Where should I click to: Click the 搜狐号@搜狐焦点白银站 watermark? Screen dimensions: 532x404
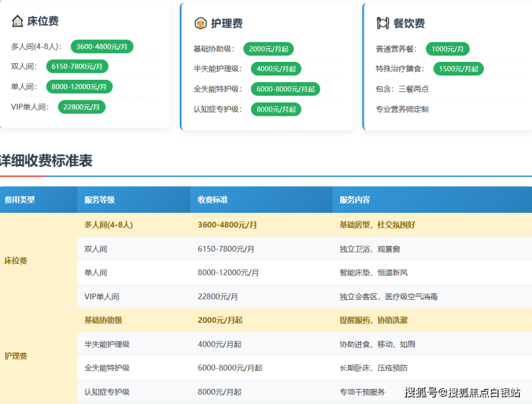click(x=462, y=392)
